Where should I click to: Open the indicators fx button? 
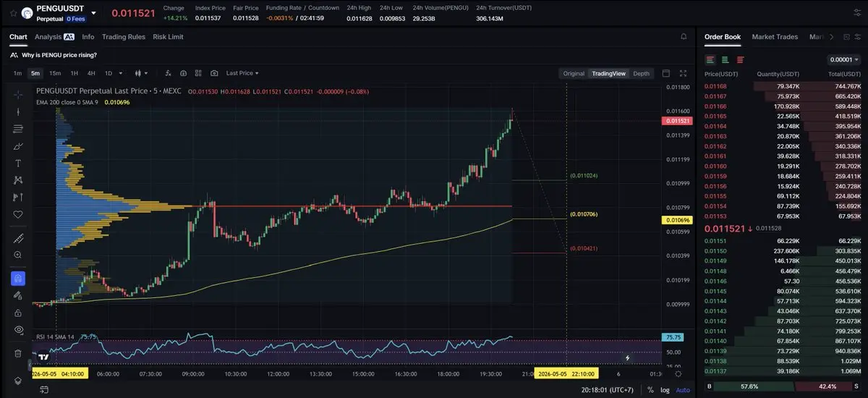[x=168, y=73]
